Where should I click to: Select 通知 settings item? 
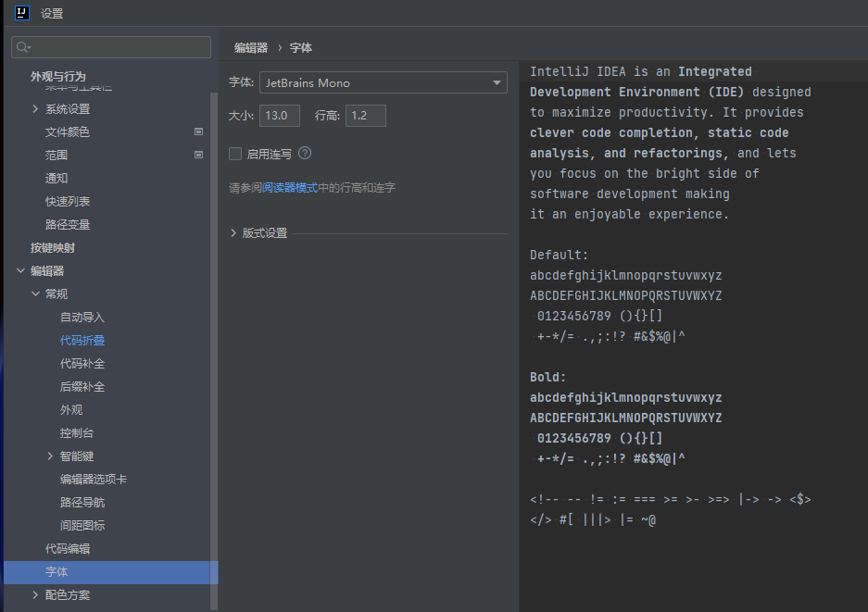point(57,178)
